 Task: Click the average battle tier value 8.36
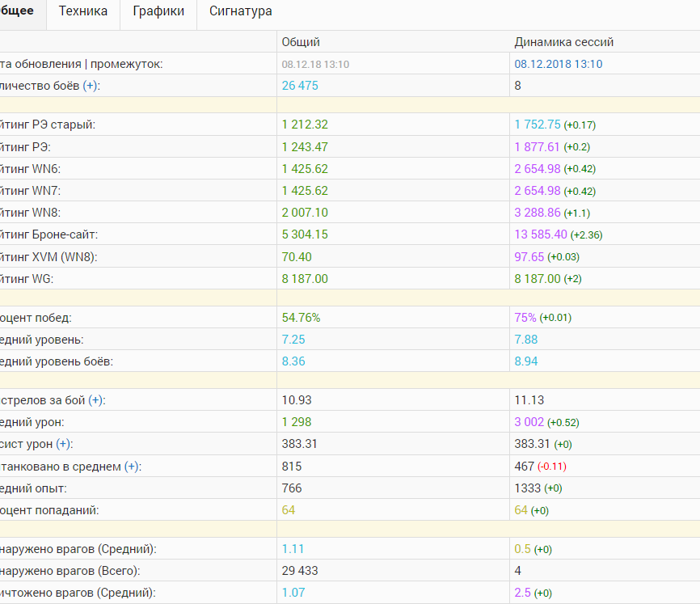pyautogui.click(x=293, y=361)
